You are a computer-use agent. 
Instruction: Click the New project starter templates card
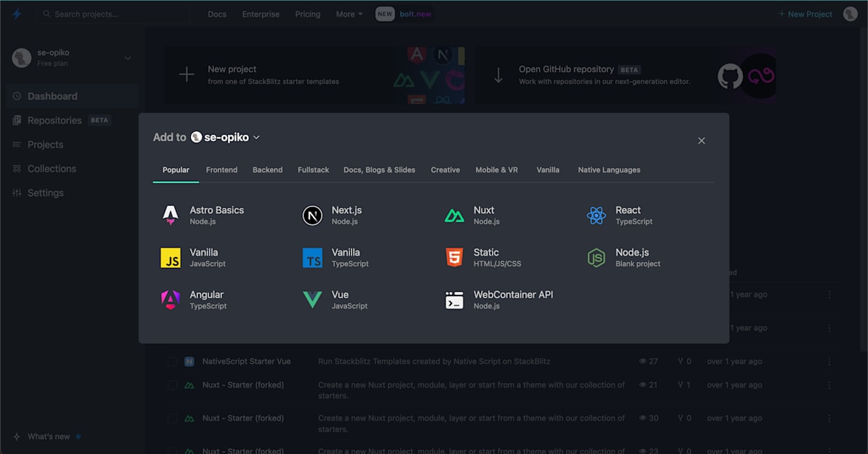coord(314,75)
